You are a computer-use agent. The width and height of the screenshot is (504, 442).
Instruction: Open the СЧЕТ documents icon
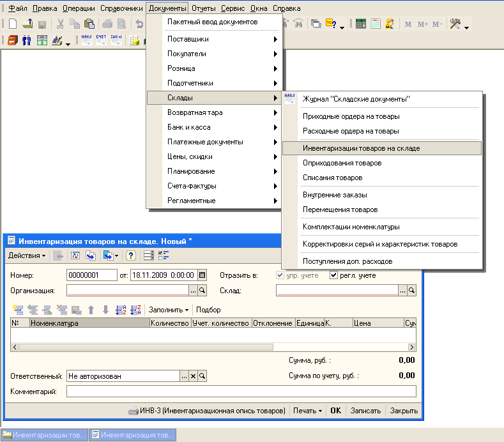click(x=102, y=40)
